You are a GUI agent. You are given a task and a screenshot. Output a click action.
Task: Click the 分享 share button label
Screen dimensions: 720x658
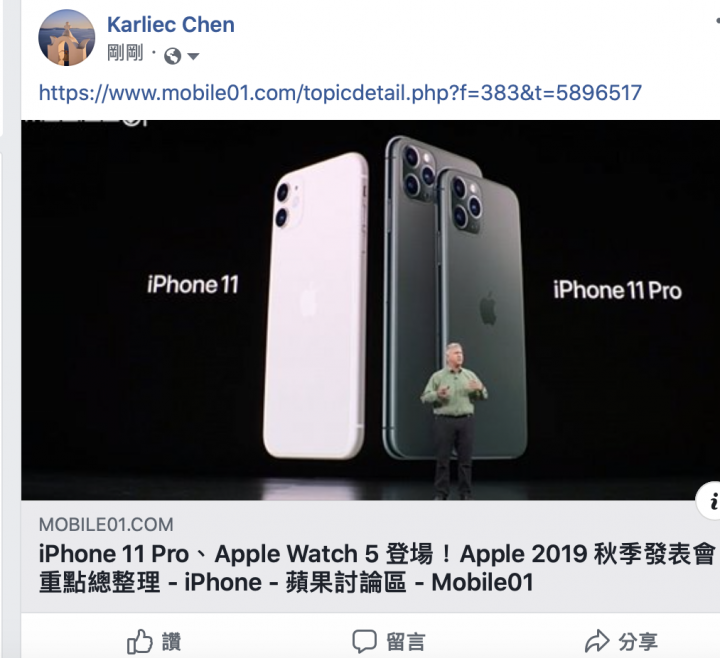[638, 642]
